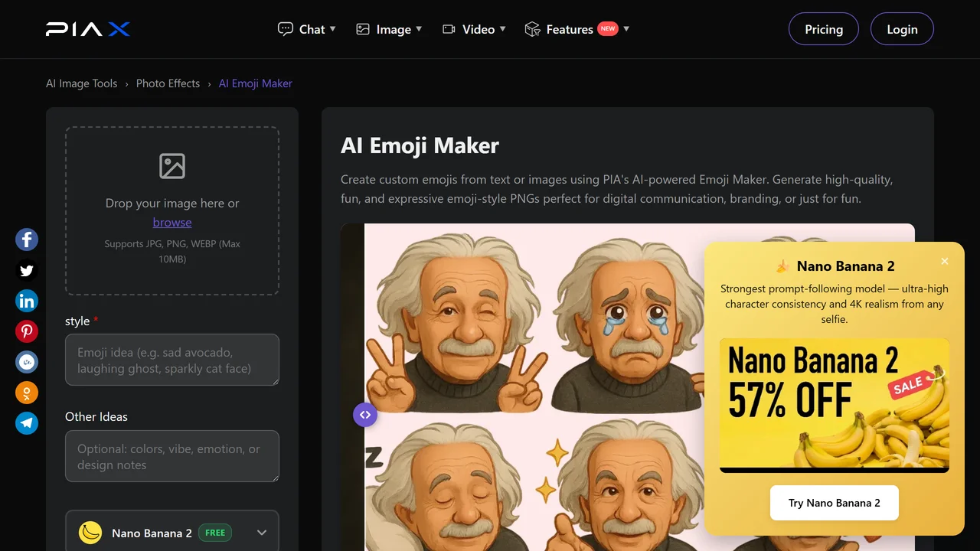
Task: Click the Try Nano Banana 2 button
Action: click(835, 503)
